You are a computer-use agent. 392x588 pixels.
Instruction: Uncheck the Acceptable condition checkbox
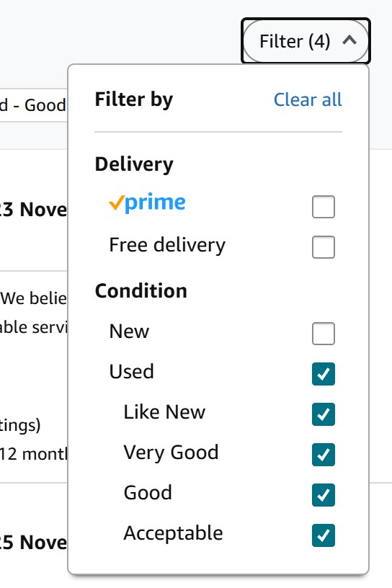click(324, 535)
